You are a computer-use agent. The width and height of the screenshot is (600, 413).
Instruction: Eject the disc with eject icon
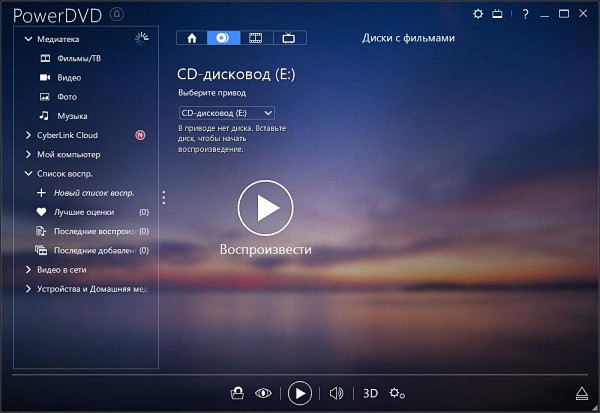pyautogui.click(x=582, y=392)
